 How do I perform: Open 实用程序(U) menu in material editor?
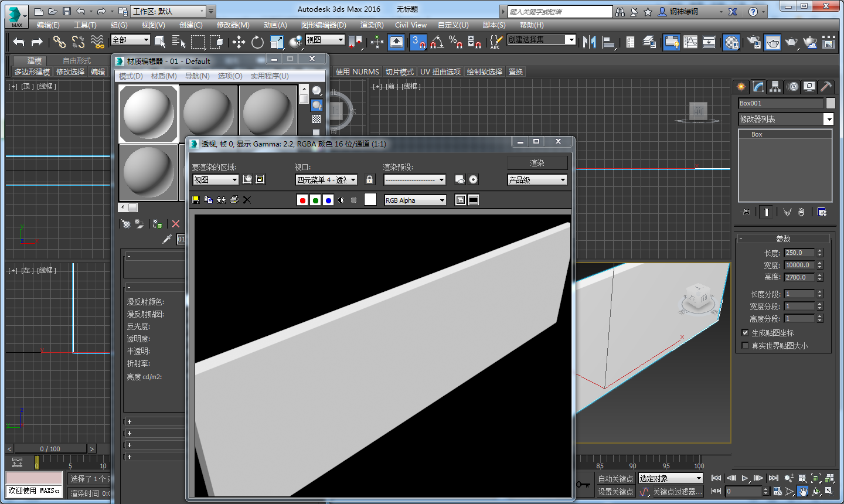pyautogui.click(x=270, y=76)
